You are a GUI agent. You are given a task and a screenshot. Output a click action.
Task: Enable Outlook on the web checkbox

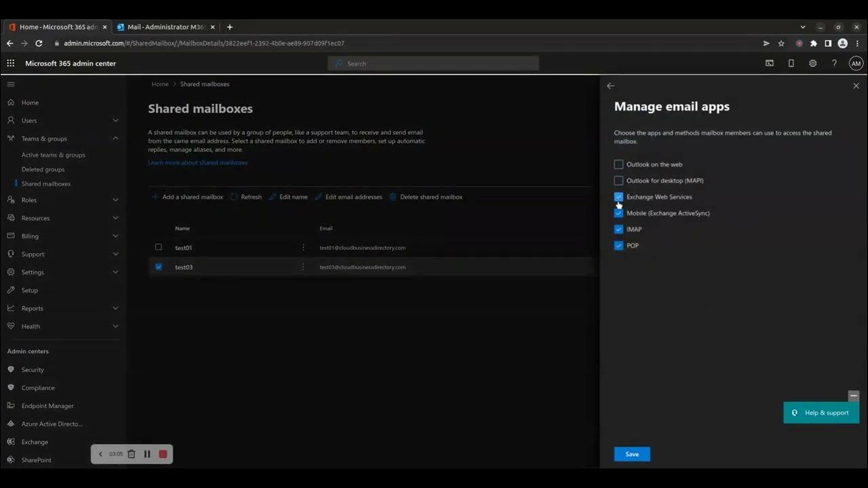[618, 164]
